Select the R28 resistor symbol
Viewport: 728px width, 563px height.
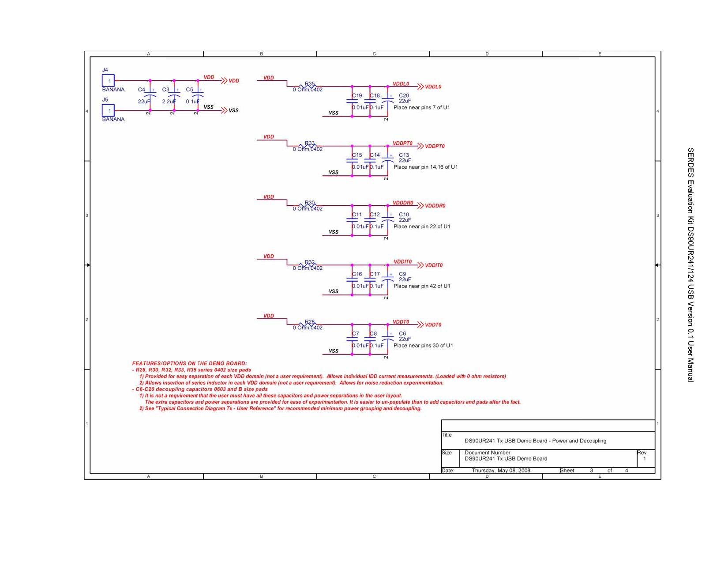[308, 324]
